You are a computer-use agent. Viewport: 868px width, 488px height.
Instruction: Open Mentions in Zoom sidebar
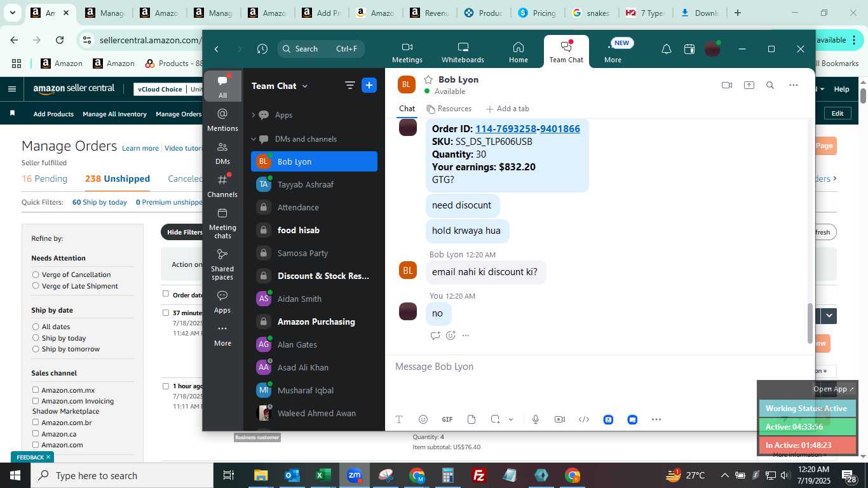tap(222, 119)
